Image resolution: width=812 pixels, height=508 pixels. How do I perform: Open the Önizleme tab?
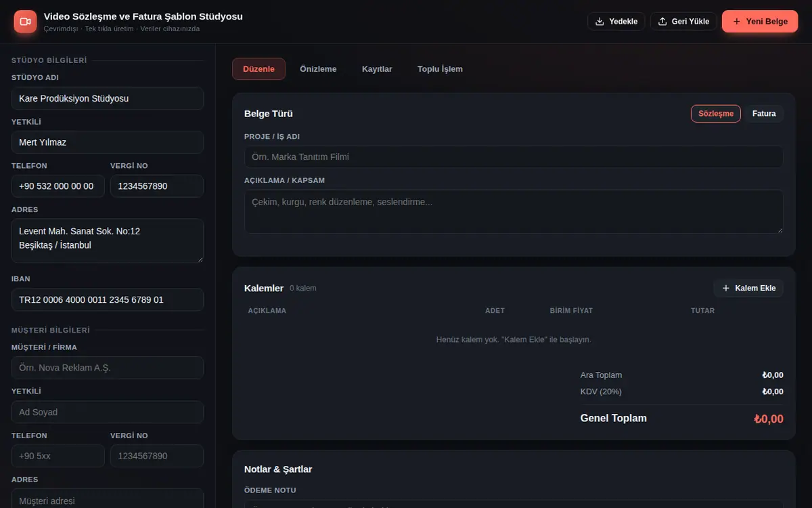[318, 69]
